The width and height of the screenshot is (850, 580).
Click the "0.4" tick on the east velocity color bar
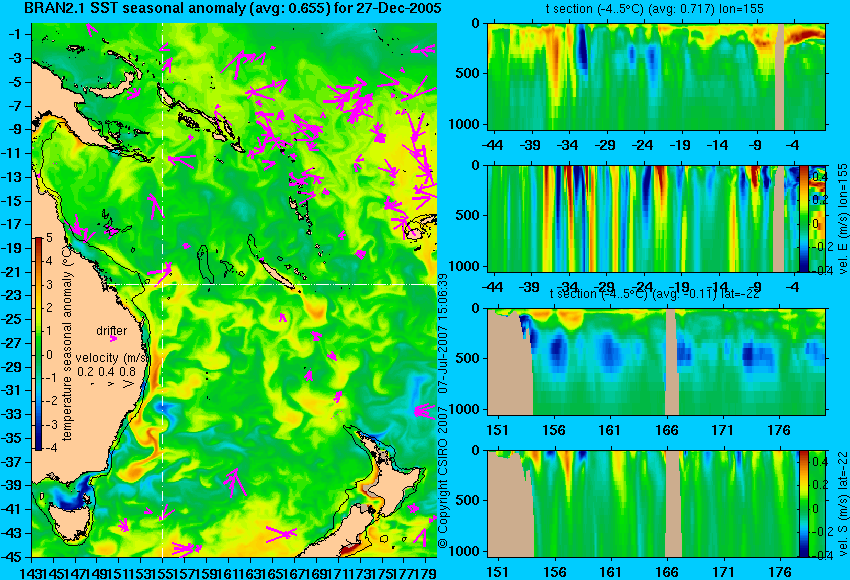[x=819, y=176]
